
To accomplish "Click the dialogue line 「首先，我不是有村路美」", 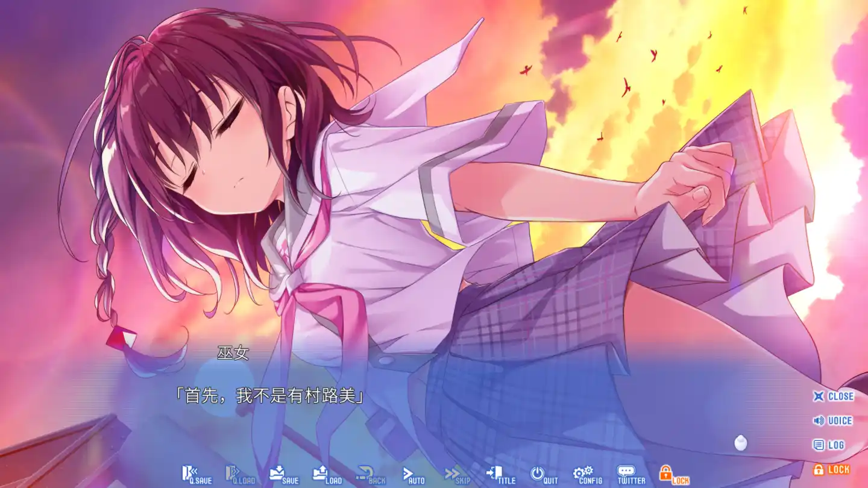I will click(269, 396).
